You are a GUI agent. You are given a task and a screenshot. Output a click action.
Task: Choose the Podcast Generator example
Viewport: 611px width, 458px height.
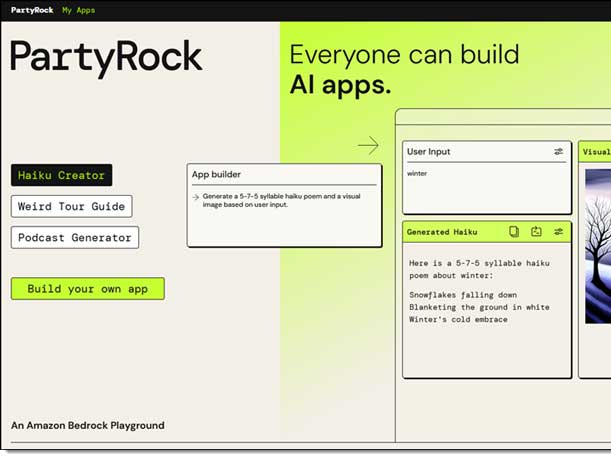pyautogui.click(x=75, y=237)
